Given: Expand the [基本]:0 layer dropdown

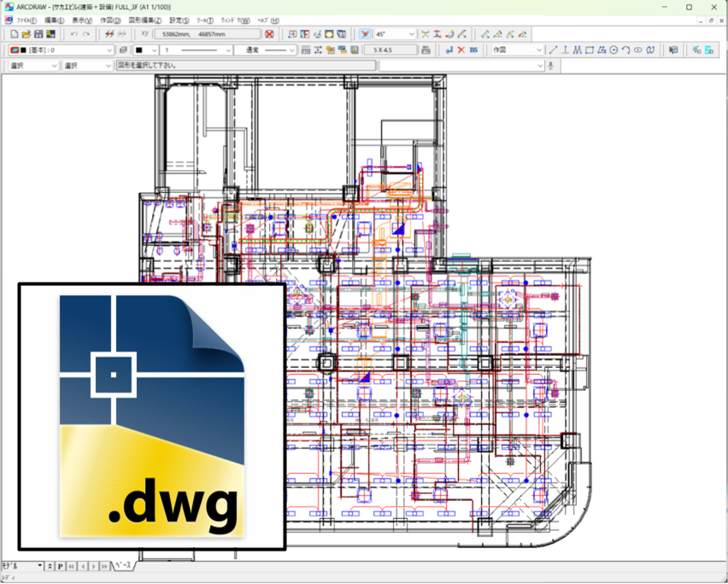Looking at the screenshot, I should [109, 50].
